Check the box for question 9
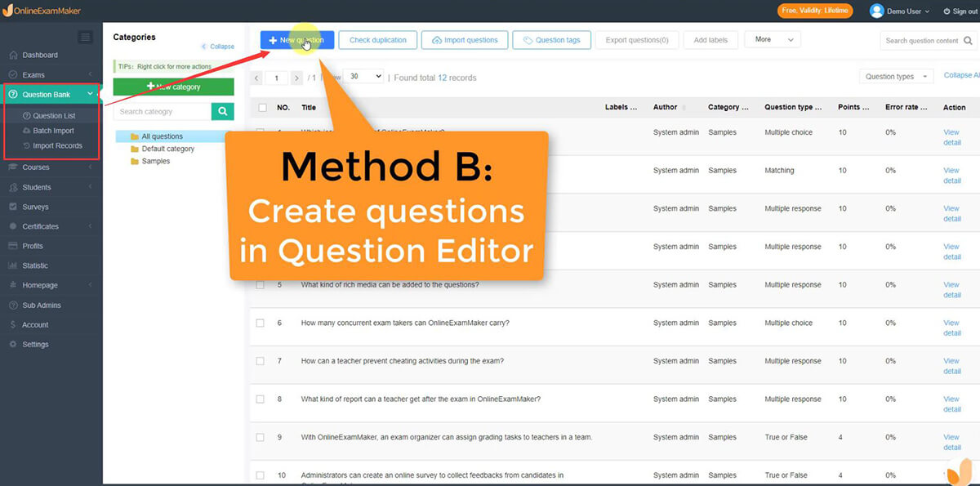 click(261, 437)
